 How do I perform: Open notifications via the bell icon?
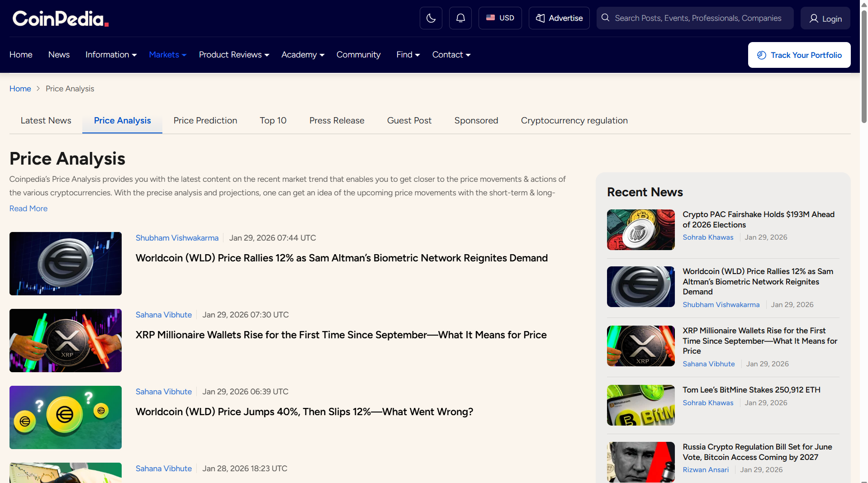(460, 18)
